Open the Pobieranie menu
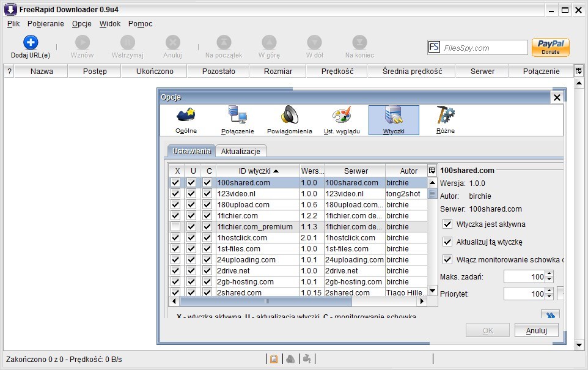 (x=45, y=24)
